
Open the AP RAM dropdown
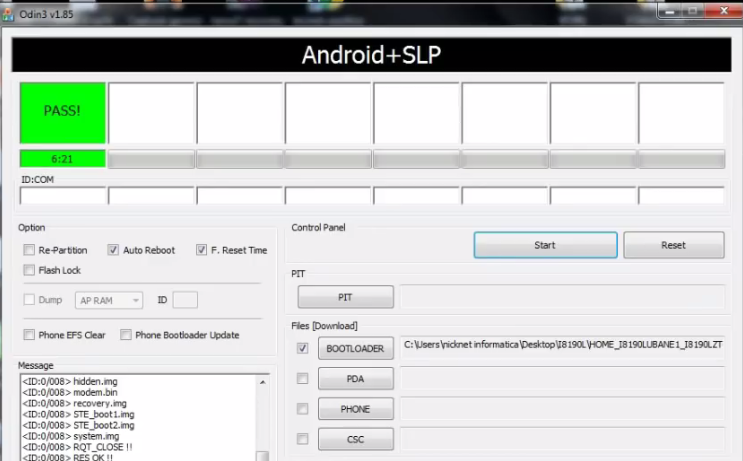pyautogui.click(x=109, y=300)
